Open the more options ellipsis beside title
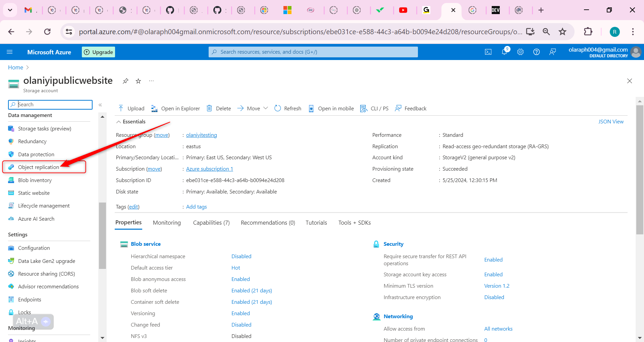The width and height of the screenshot is (644, 342). click(151, 81)
